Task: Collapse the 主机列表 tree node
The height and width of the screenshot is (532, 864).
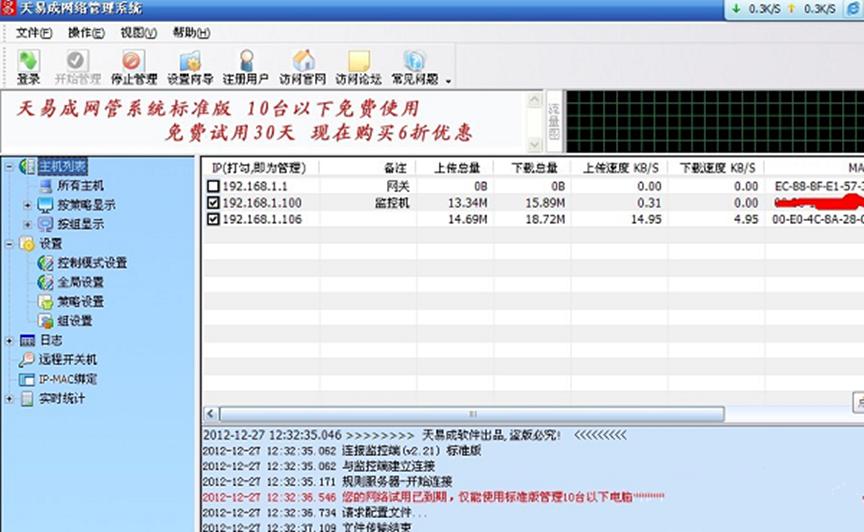Action: pos(9,166)
